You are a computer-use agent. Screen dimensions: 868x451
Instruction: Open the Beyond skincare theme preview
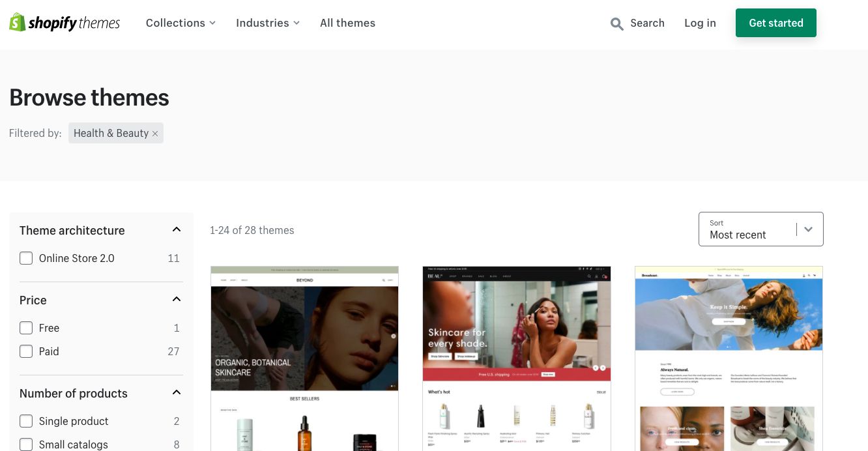pyautogui.click(x=304, y=358)
